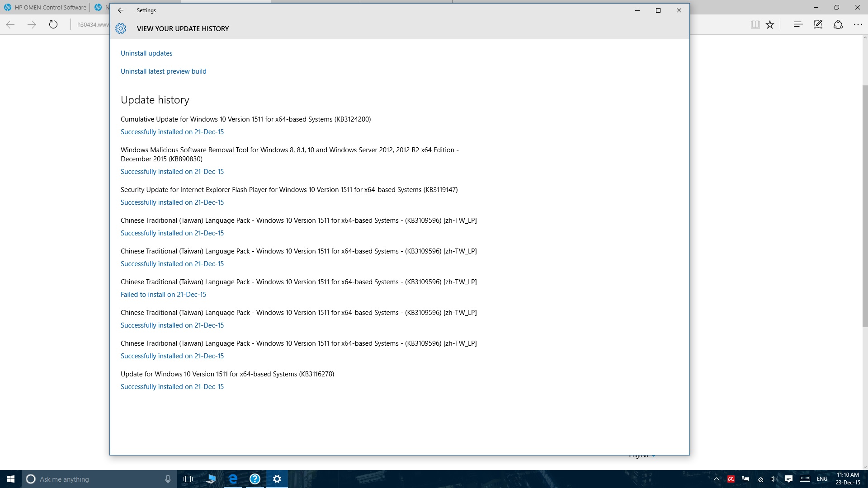Open Microsoft Edge from the taskbar
This screenshot has width=868, height=488.
233,479
